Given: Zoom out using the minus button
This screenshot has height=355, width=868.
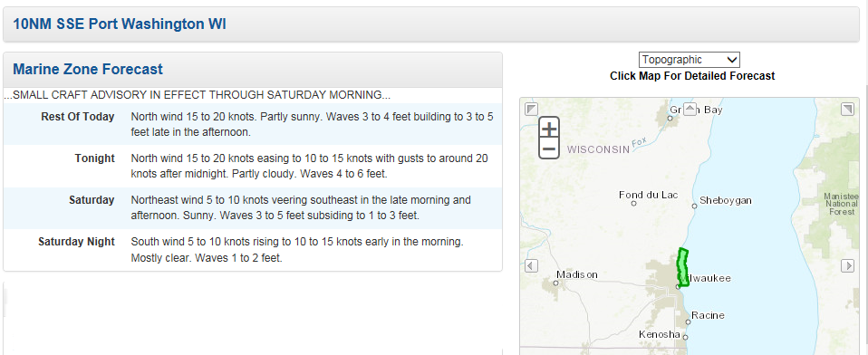Looking at the screenshot, I should (548, 149).
